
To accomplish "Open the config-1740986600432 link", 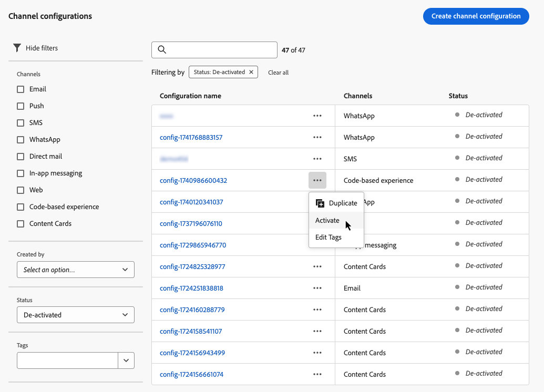I will 193,180.
